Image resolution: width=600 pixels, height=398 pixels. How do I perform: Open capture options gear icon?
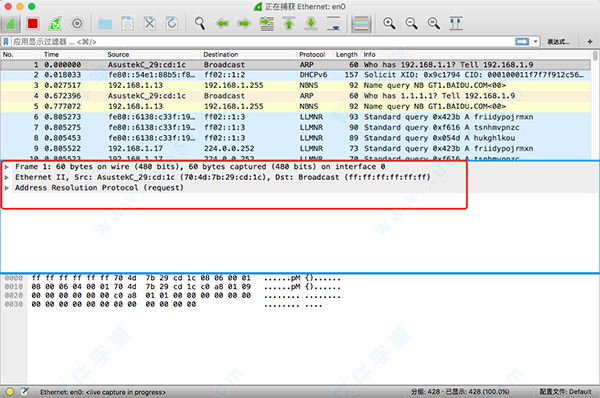77,24
